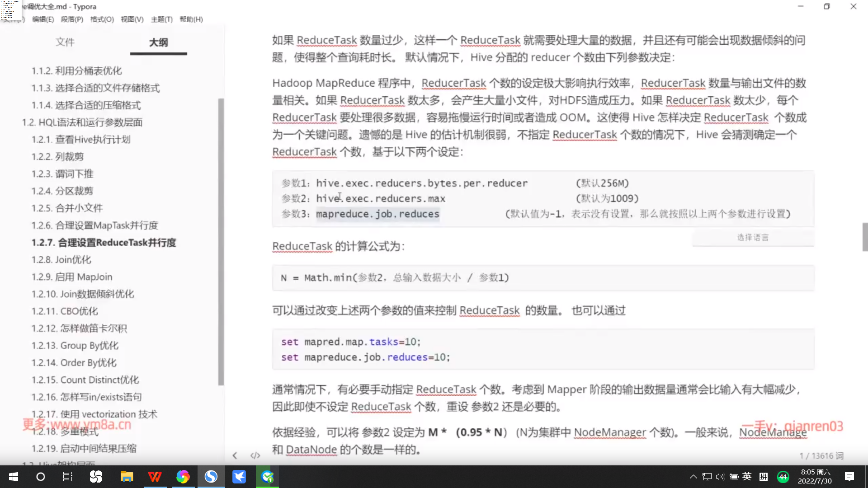The image size is (868, 488).
Task: Open the Task View taskbar icon
Action: (x=68, y=477)
